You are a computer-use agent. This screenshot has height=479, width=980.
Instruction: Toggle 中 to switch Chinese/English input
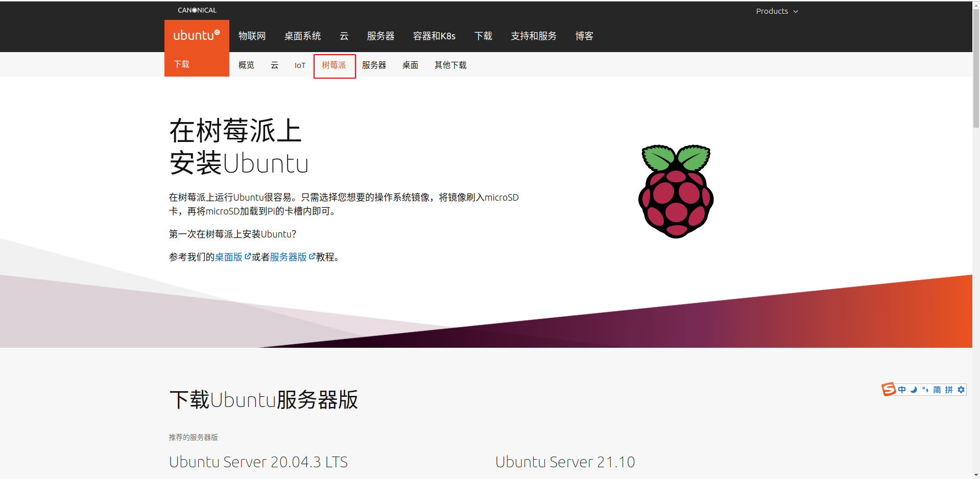[902, 389]
